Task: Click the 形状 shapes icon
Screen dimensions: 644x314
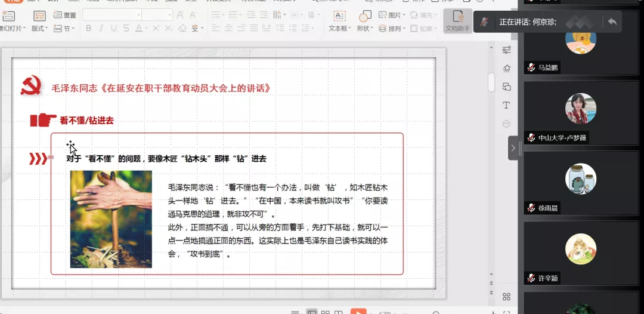Action: [365, 17]
